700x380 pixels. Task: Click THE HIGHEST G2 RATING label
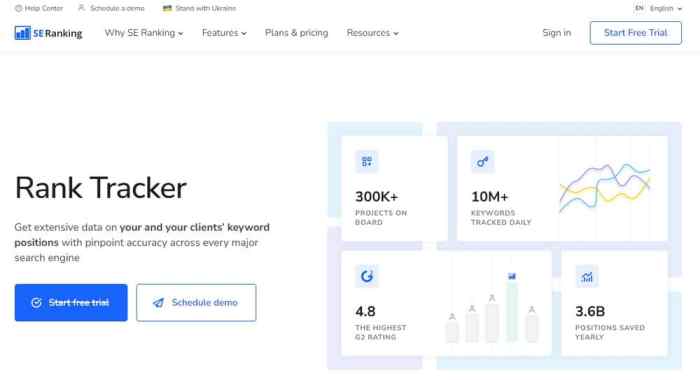click(x=380, y=332)
